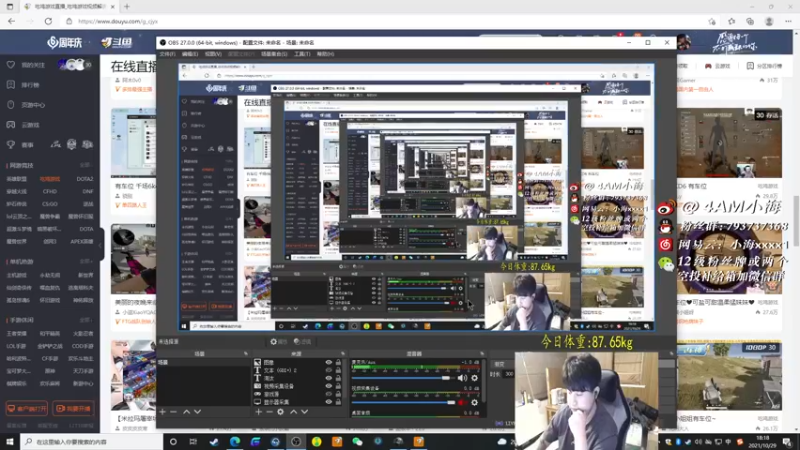Open the 编辑(E) menu in OBS
Image resolution: width=800 pixels, height=450 pixels.
(190, 54)
